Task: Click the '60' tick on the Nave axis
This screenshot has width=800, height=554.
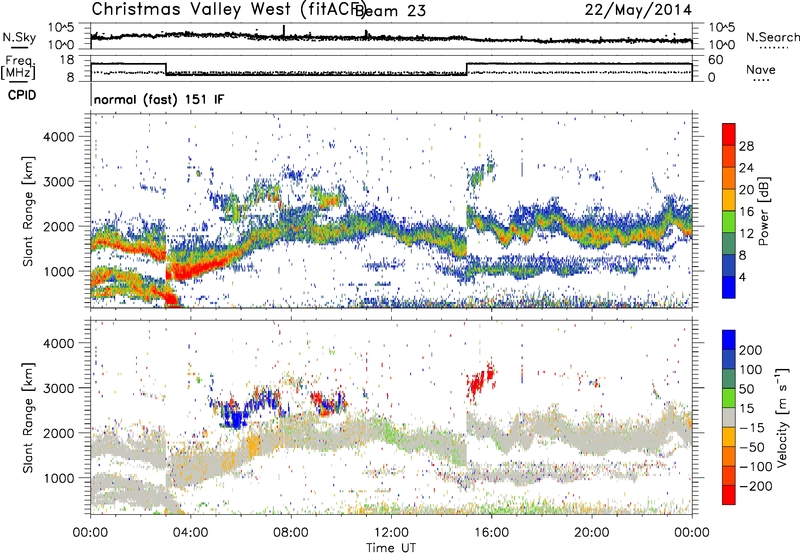Action: pos(716,60)
